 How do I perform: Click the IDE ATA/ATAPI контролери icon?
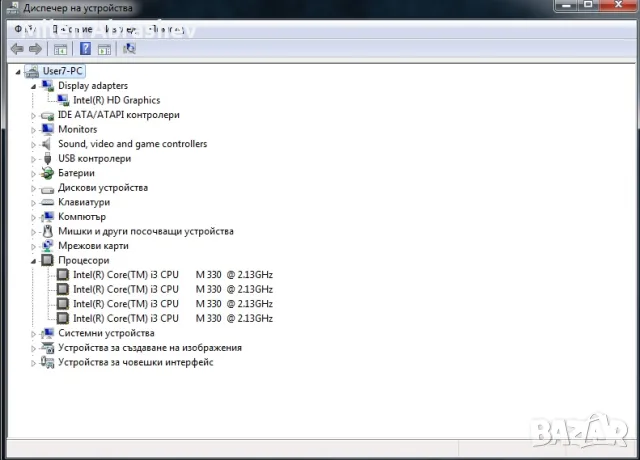[47, 116]
